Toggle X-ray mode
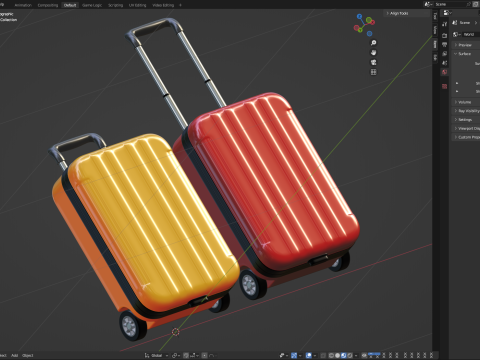The width and height of the screenshot is (480, 360). point(323,356)
